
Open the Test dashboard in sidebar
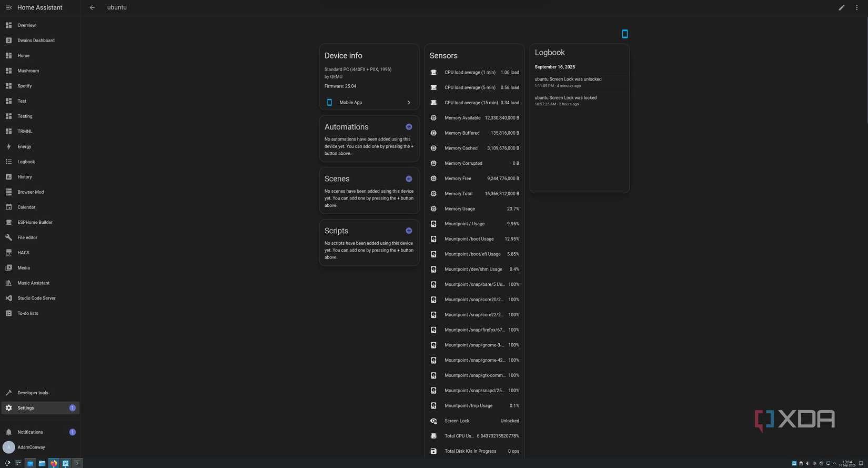[x=40, y=101]
